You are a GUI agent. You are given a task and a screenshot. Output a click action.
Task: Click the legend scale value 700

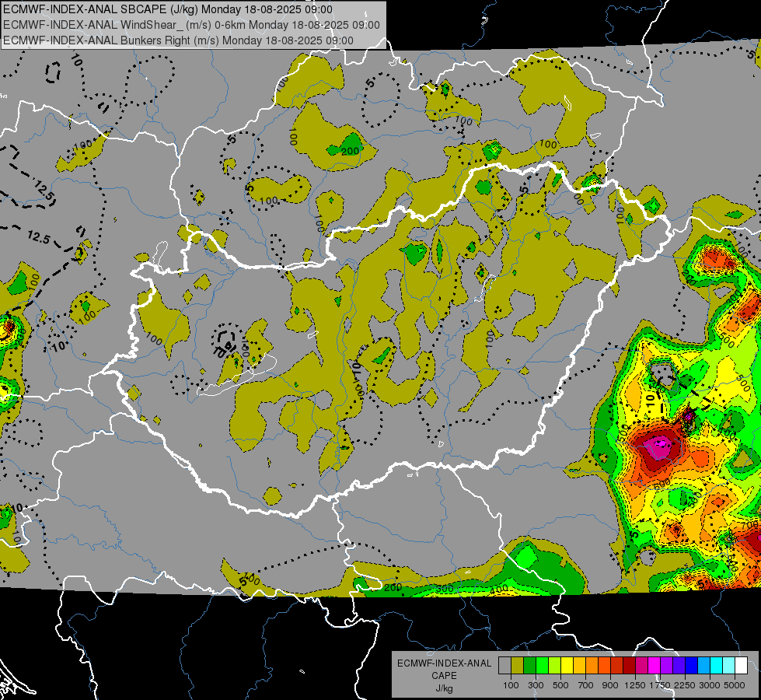coord(586,685)
